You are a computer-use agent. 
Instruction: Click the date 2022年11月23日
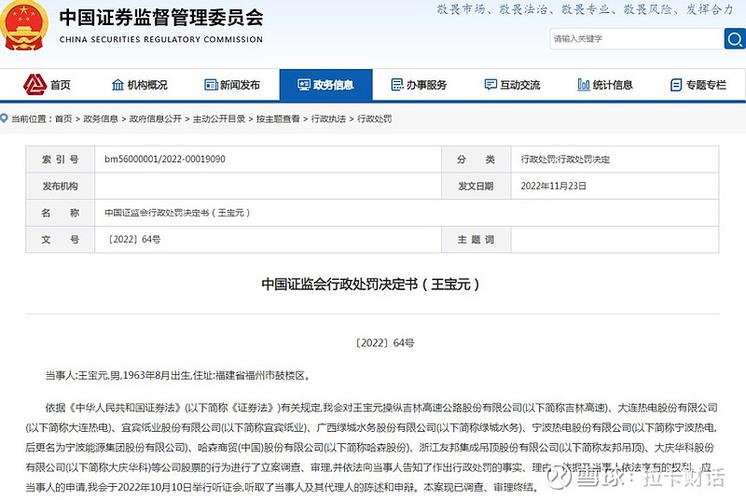tap(553, 186)
